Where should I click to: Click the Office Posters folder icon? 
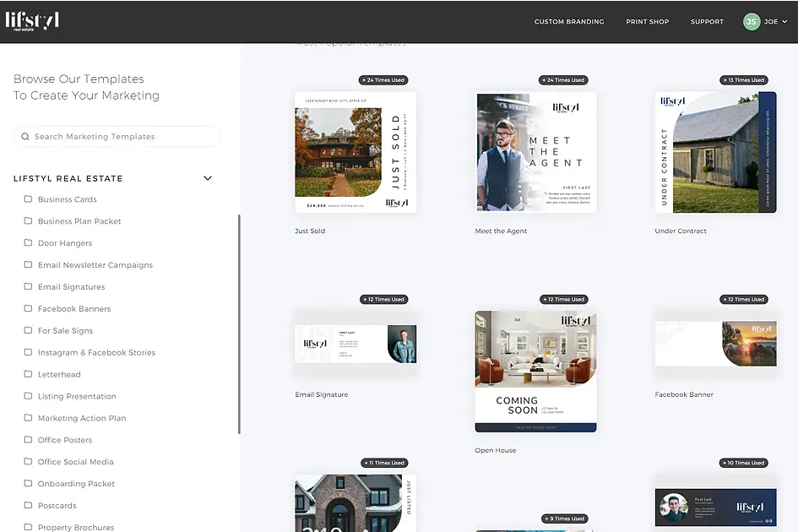(28, 440)
